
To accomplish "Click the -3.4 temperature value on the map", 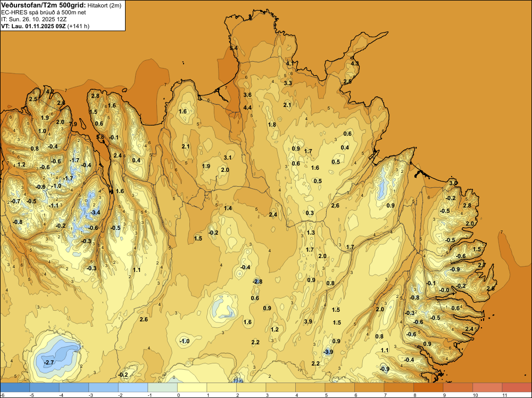I will click(x=96, y=212).
